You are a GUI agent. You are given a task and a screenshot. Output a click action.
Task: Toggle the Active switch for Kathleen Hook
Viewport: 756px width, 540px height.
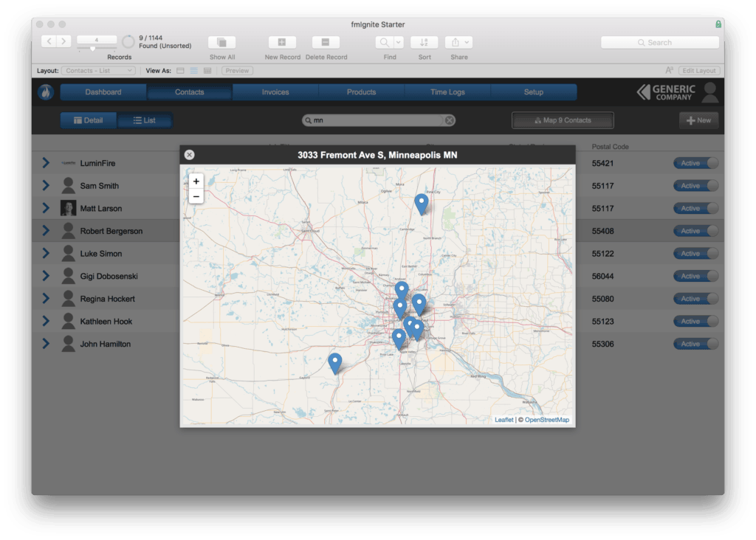coord(695,321)
